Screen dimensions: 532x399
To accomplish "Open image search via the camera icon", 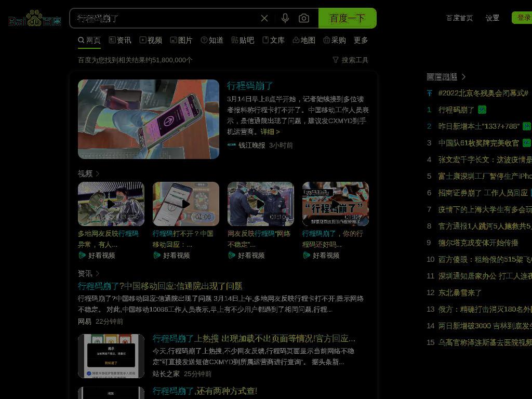I will [303, 18].
